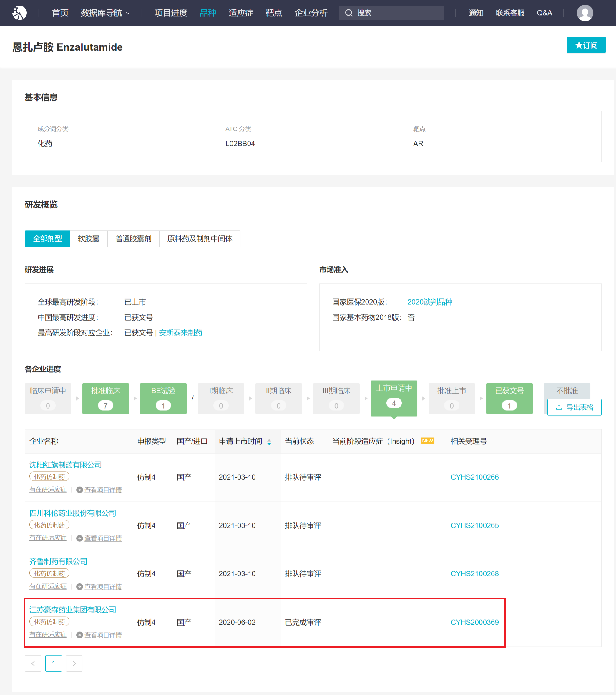Open 江苏豪森药业集团有限公司 company link

(73, 610)
